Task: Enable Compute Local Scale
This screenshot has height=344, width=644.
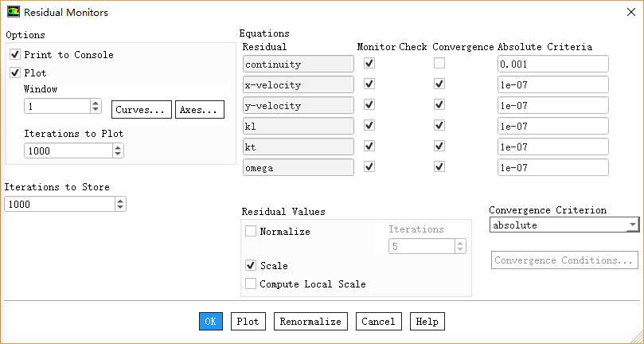Action: click(x=252, y=283)
